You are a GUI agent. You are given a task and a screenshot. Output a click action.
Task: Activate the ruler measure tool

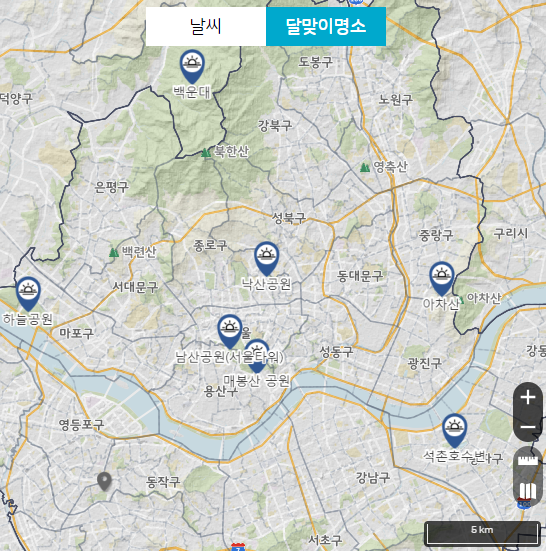(528, 460)
